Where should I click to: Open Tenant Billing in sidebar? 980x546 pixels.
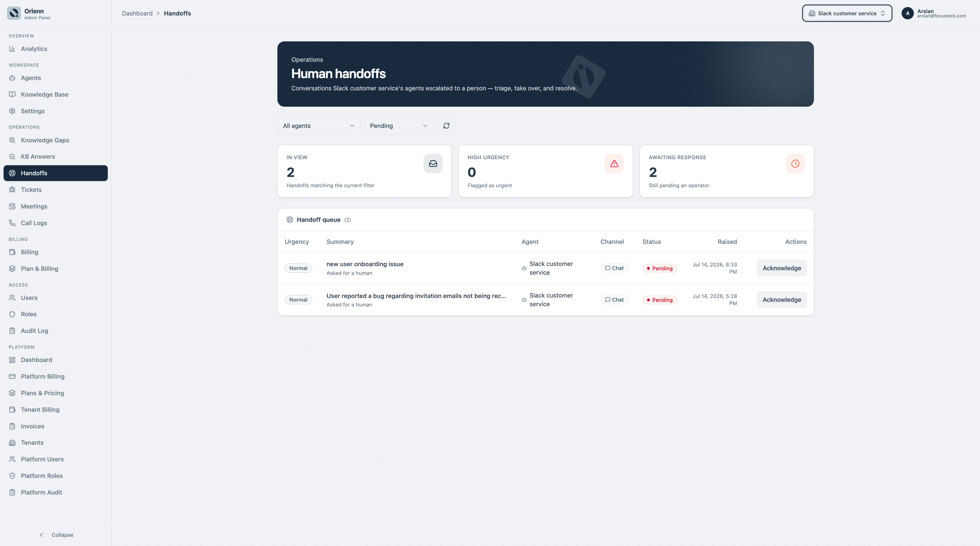pyautogui.click(x=56, y=410)
